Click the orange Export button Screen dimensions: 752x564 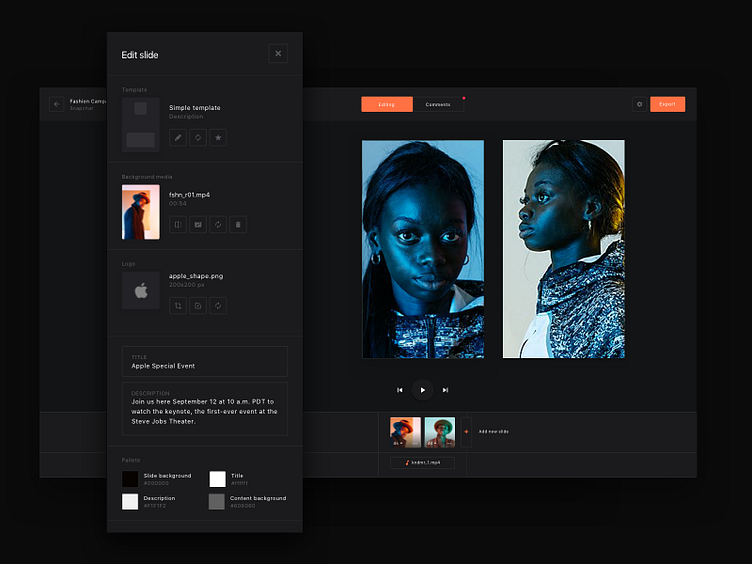[x=667, y=104]
